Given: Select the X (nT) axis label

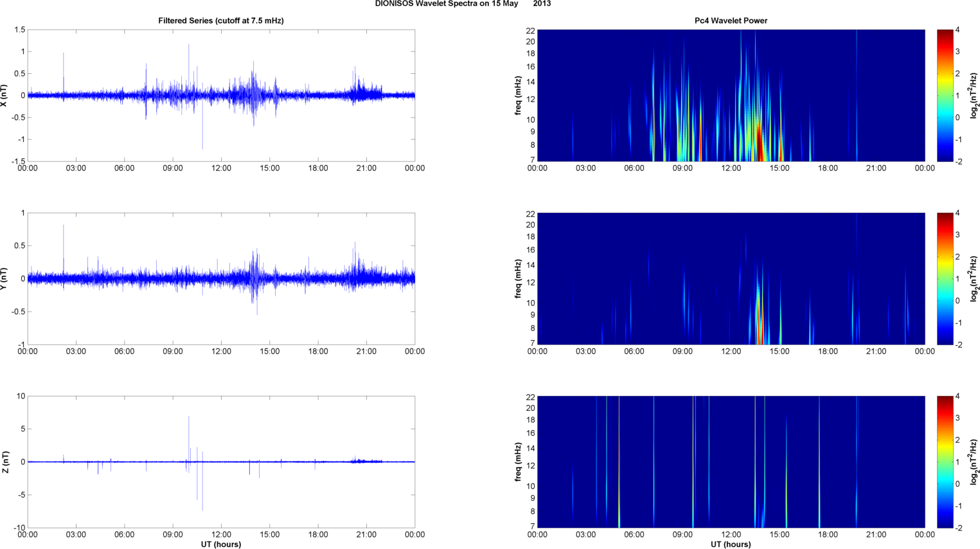Looking at the screenshot, I should (4, 95).
